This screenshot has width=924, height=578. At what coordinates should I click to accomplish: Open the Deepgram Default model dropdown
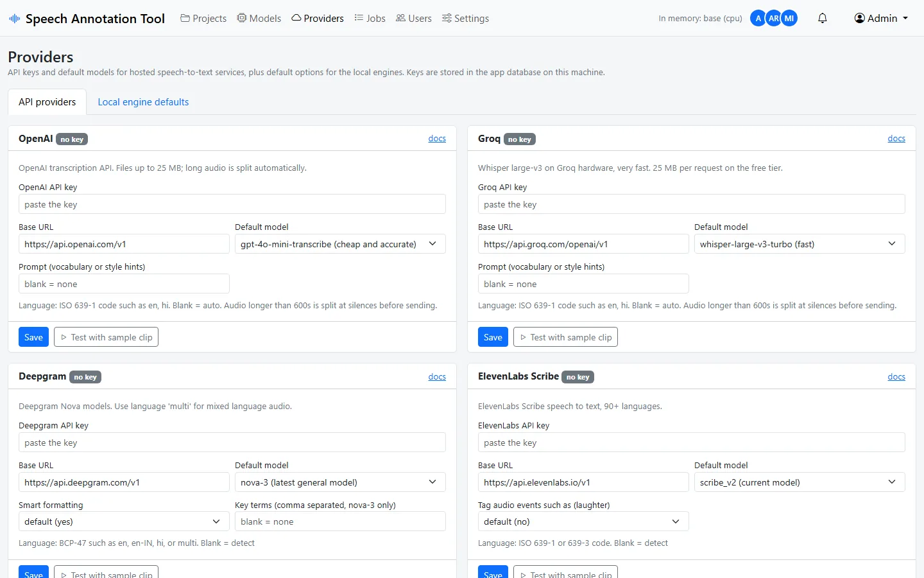[x=340, y=482]
